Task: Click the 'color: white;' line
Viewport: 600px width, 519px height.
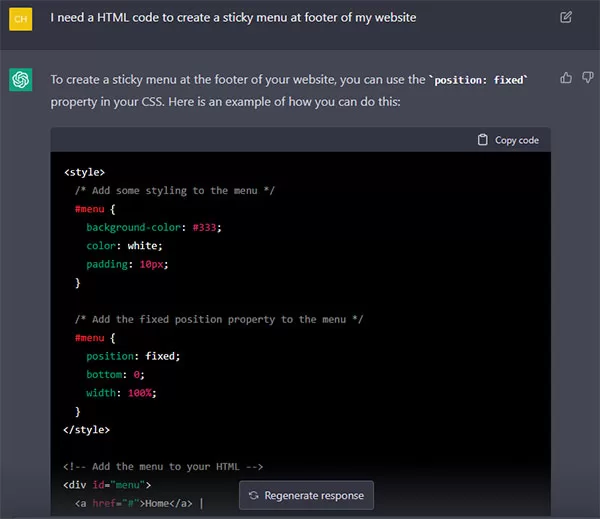Action: (x=124, y=246)
